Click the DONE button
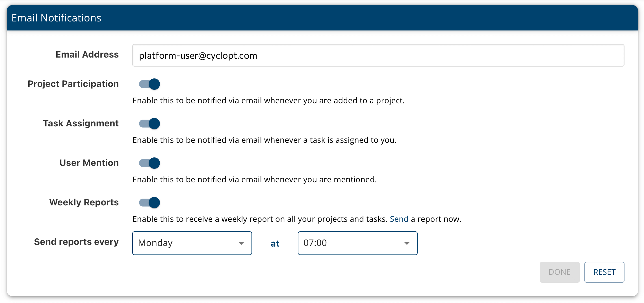 tap(560, 272)
